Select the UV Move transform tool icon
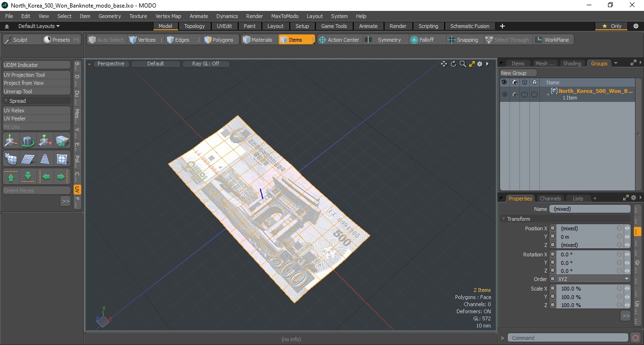This screenshot has height=345, width=644. pyautogui.click(x=11, y=141)
